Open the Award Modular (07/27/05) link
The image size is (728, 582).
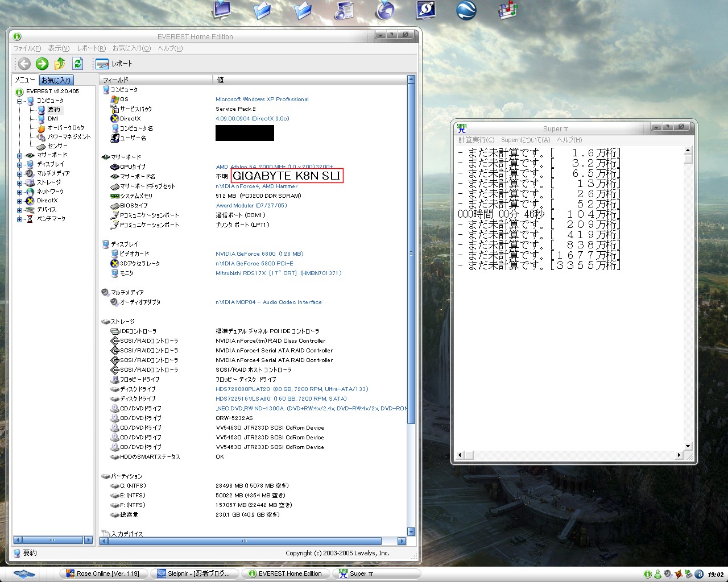251,206
